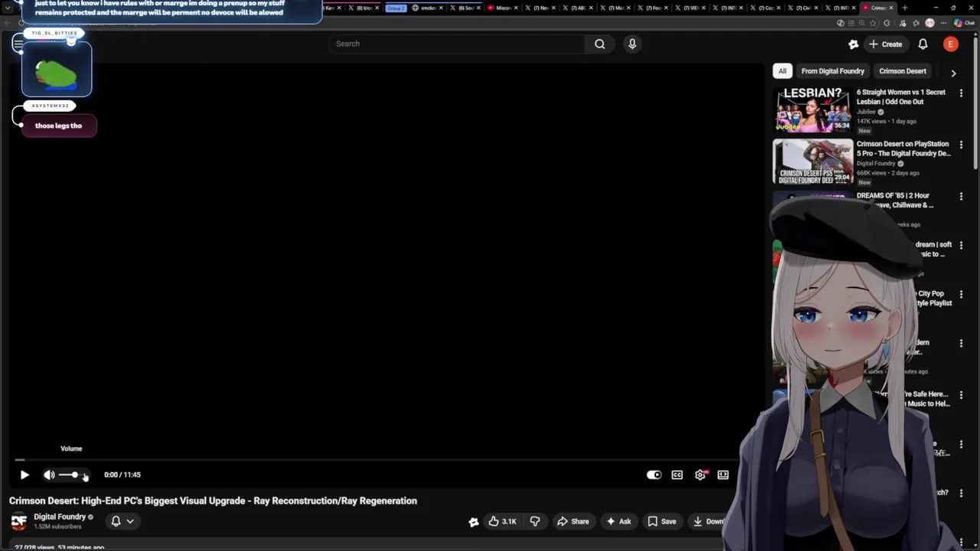
Task: Open the player settings gear
Action: tap(700, 474)
